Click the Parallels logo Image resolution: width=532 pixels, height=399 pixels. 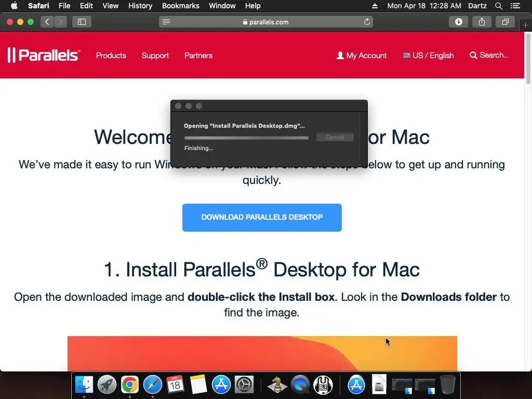pyautogui.click(x=44, y=55)
